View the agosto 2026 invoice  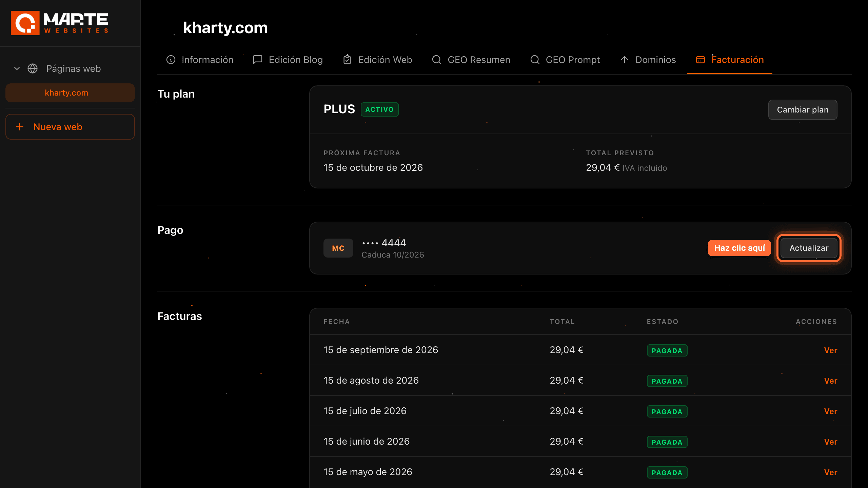point(831,381)
